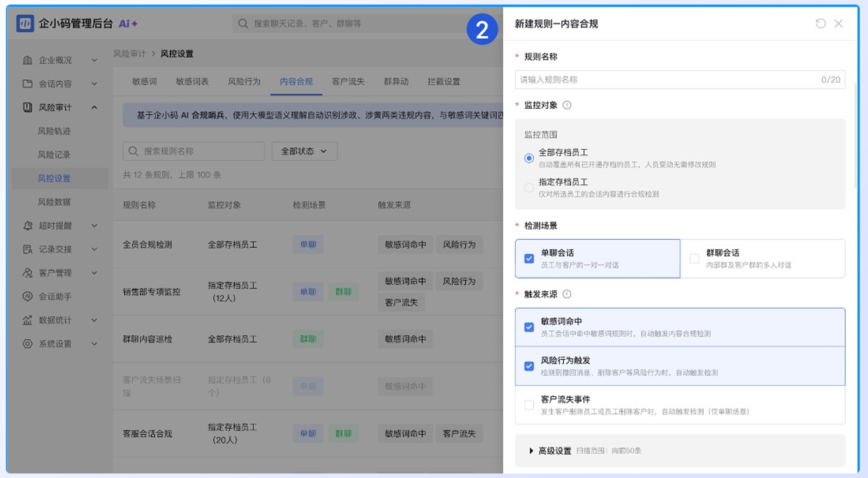Open 风险轨迹 in the sidebar

(x=54, y=131)
